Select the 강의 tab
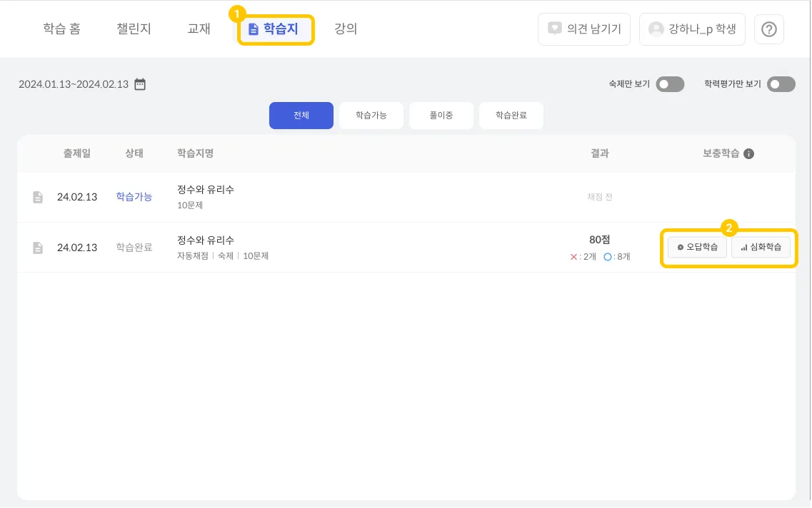 pyautogui.click(x=346, y=29)
